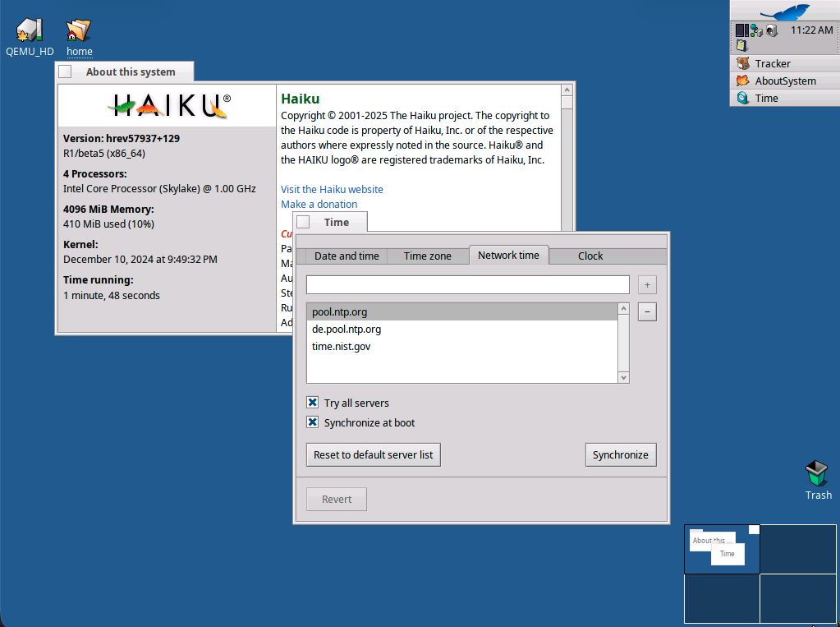Open the network status tray icon

coord(756,30)
